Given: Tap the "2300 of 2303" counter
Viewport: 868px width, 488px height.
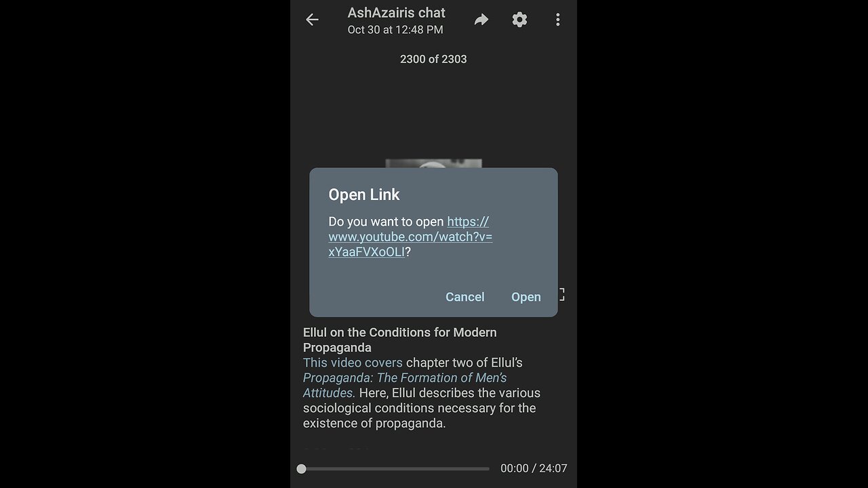Looking at the screenshot, I should (433, 59).
